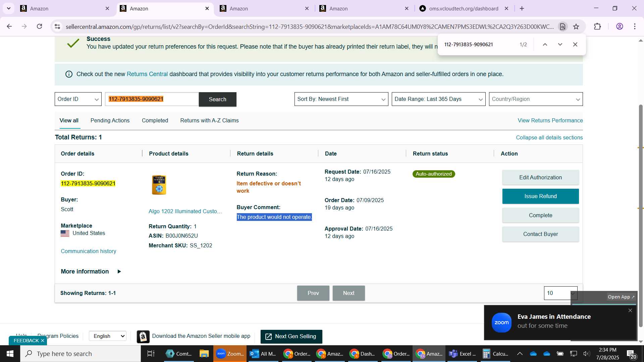Open Windows Start menu
The height and width of the screenshot is (362, 644).
pyautogui.click(x=10, y=354)
